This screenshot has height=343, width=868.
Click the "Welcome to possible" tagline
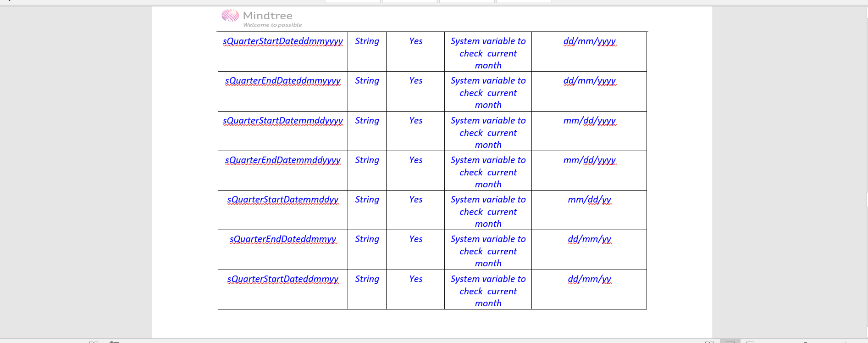point(272,25)
